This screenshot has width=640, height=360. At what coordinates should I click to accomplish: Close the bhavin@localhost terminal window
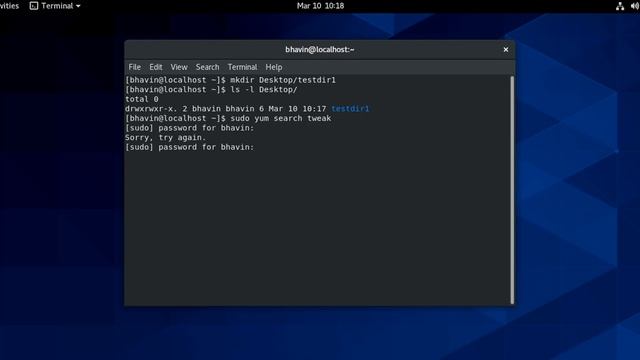click(506, 49)
